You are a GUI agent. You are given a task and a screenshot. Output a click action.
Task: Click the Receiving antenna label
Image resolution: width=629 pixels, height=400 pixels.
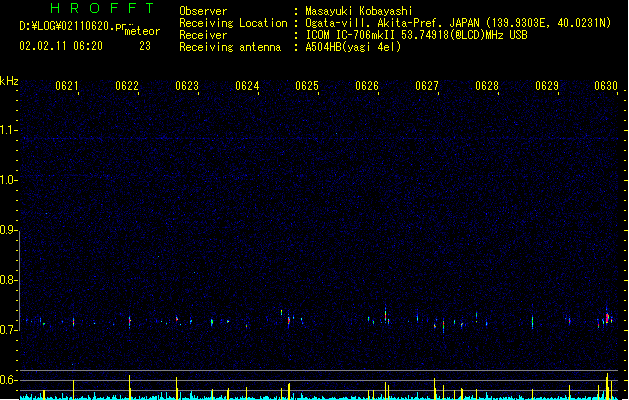(x=230, y=47)
